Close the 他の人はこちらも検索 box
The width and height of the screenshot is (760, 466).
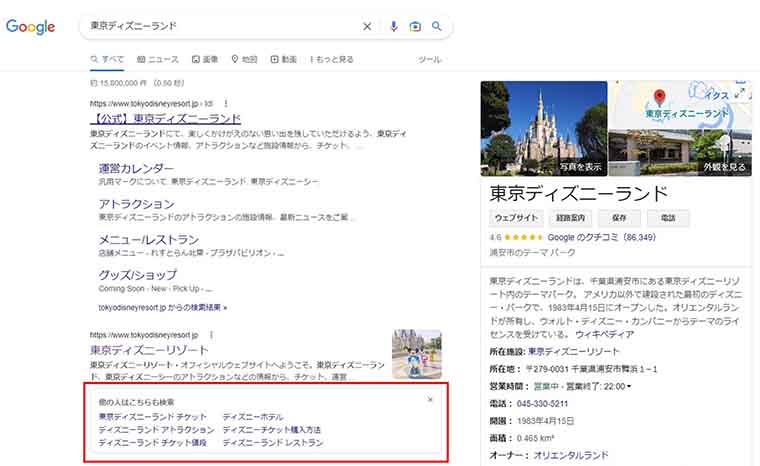point(430,400)
